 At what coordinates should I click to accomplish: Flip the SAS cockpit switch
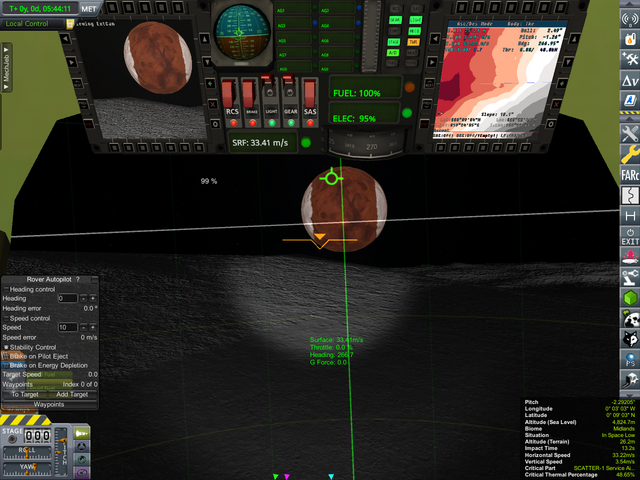pyautogui.click(x=310, y=94)
